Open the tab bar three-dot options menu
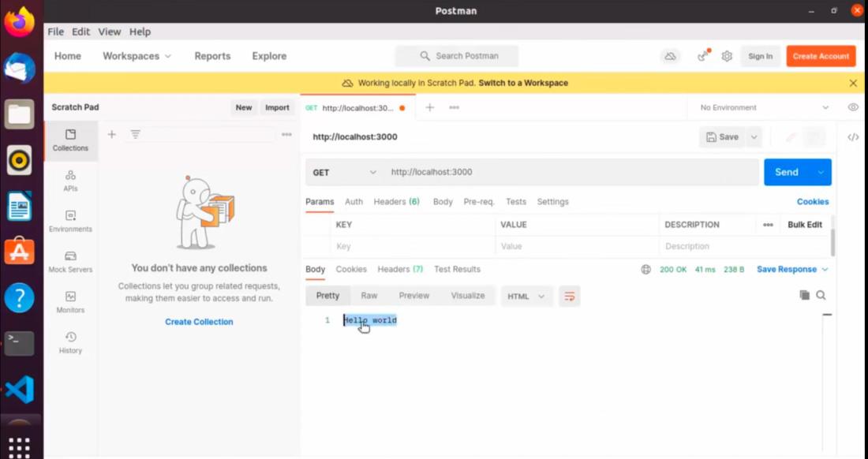 tap(454, 108)
